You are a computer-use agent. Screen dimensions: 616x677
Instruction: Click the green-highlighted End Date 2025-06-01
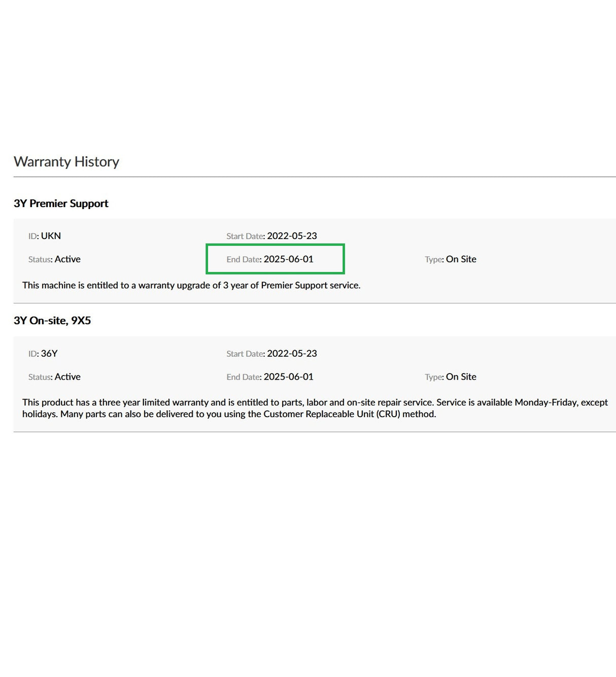(288, 259)
